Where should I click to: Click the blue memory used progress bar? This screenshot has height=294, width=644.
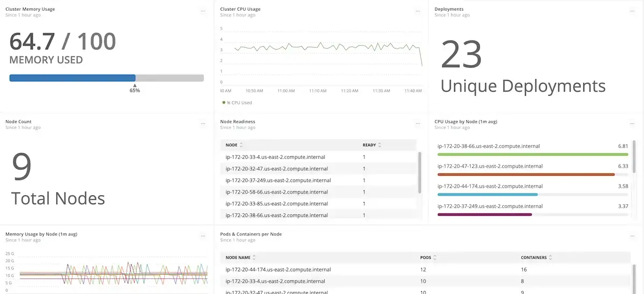[x=72, y=78]
